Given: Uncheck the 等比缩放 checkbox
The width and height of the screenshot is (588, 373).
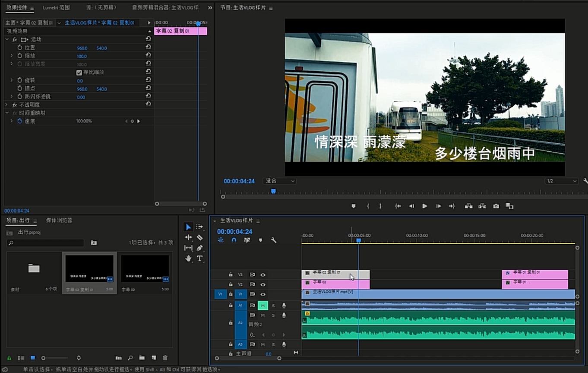Looking at the screenshot, I should point(79,73).
